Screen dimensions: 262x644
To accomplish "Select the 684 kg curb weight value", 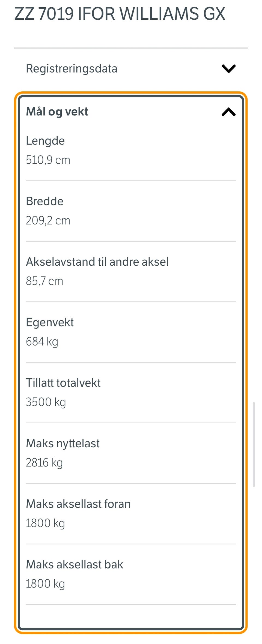I will 42,342.
